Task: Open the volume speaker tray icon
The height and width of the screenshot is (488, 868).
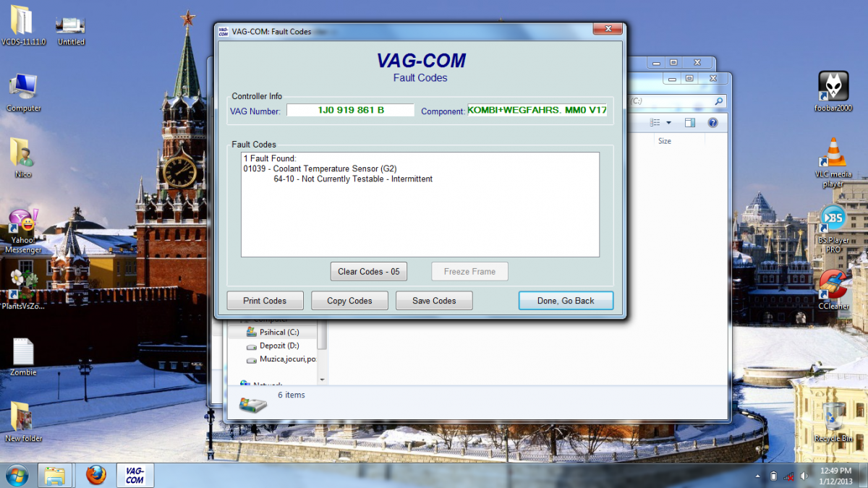Action: click(x=804, y=476)
